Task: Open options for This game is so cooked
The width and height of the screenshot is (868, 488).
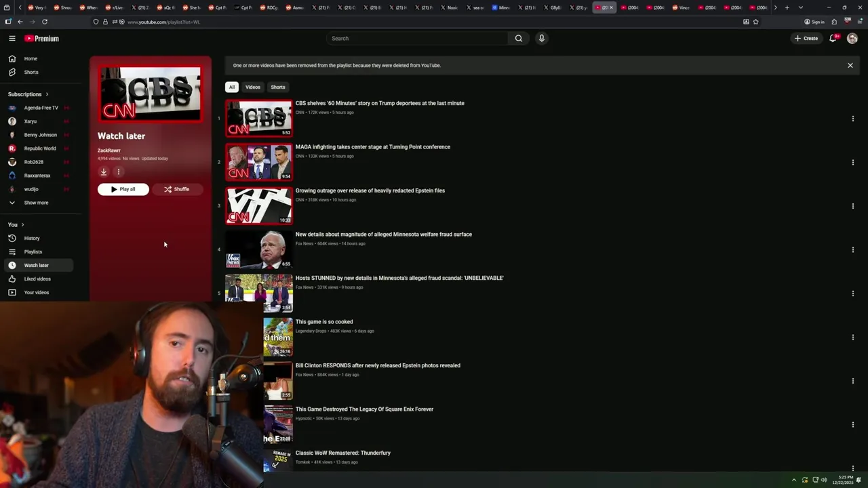Action: pos(852,338)
